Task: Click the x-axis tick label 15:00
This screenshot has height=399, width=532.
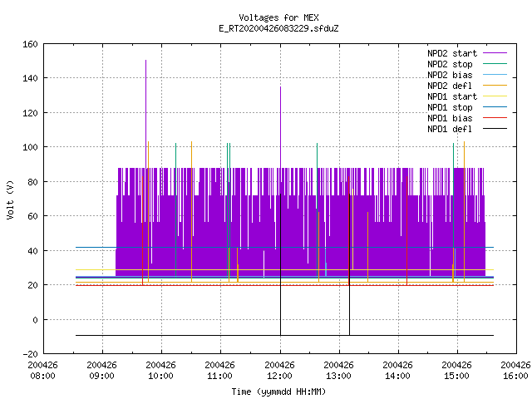Action: [456, 376]
